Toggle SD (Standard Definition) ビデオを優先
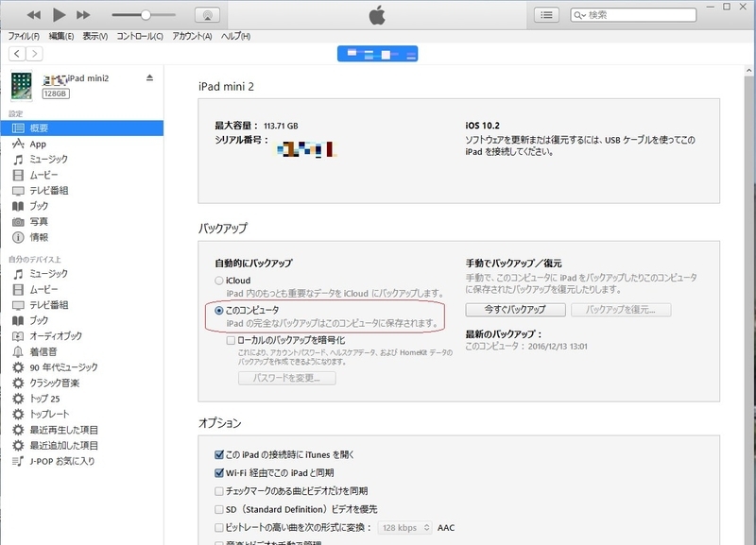The width and height of the screenshot is (756, 545). [x=219, y=509]
